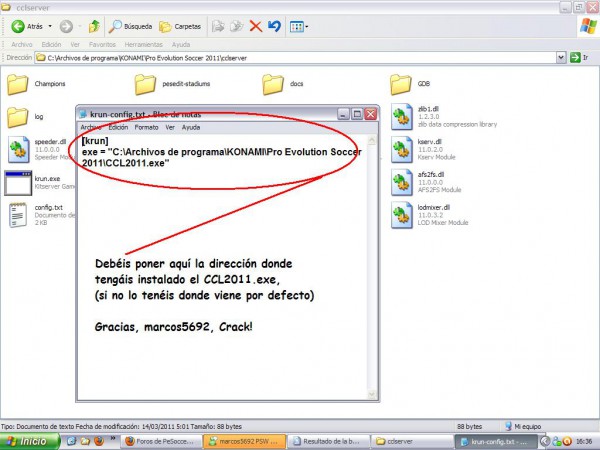
Task: Switch to cclserver taskbar button
Action: pos(411,441)
